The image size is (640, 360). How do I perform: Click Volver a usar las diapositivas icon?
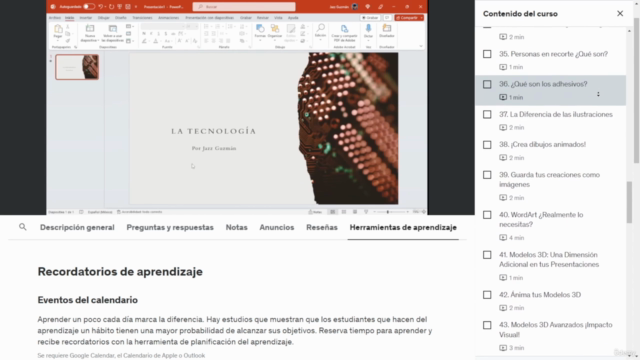(x=112, y=29)
